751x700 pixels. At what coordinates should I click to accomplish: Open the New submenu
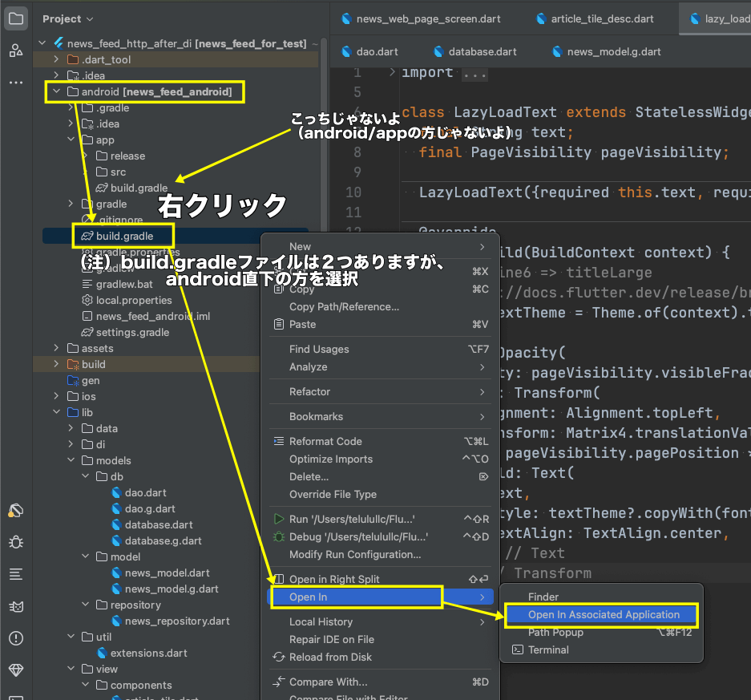pyautogui.click(x=380, y=246)
